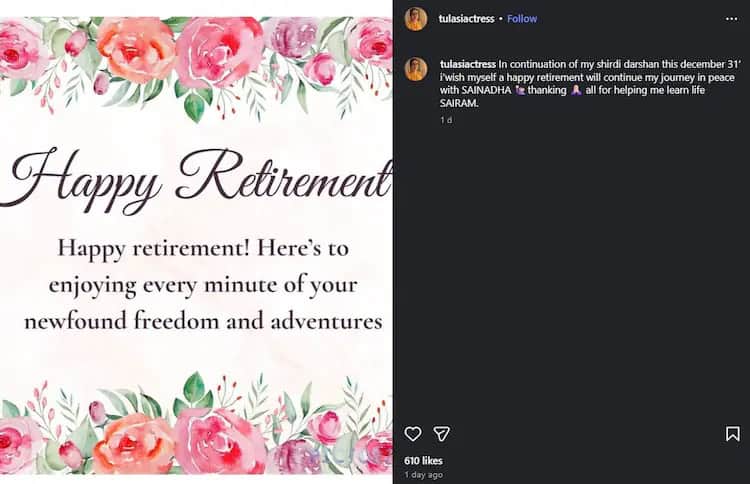The image size is (750, 484).
Task: Open the three-dot more options menu
Action: (x=731, y=18)
